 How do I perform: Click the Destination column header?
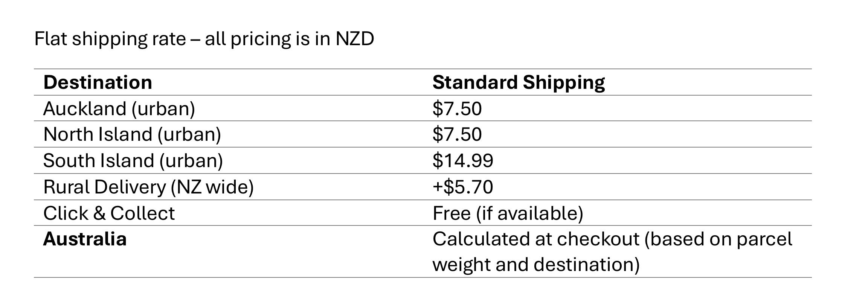(98, 82)
